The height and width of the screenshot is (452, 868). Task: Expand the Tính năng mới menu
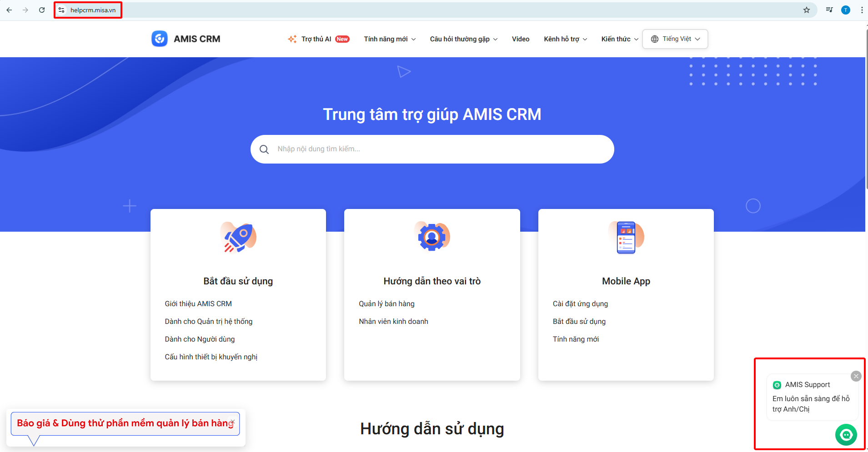coord(390,39)
